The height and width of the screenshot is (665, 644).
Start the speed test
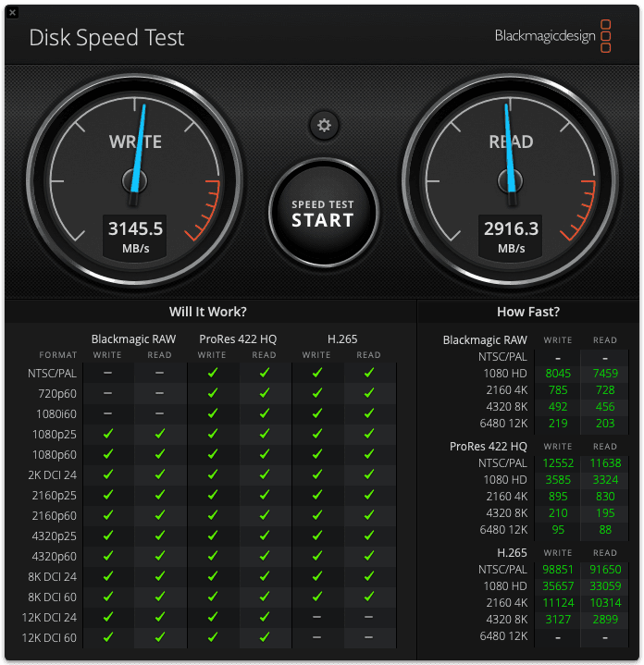tap(324, 214)
